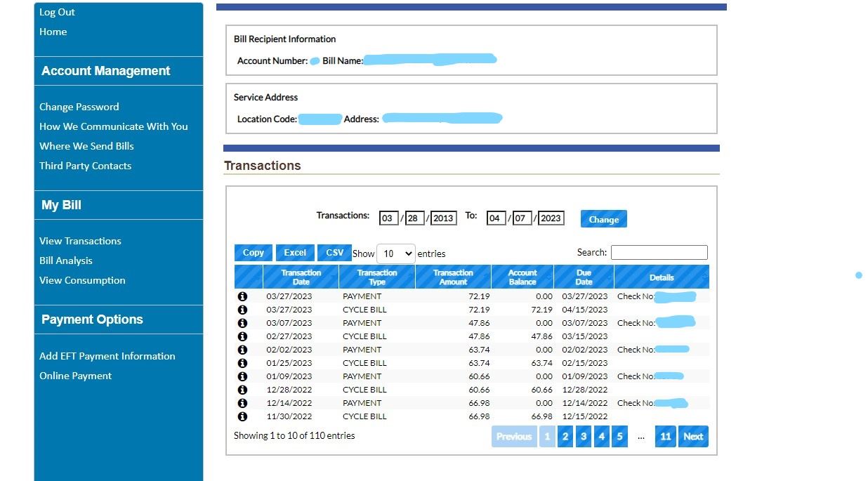Open info for the 02/27/2023 cycle bill
This screenshot has width=868, height=481.
[x=242, y=336]
